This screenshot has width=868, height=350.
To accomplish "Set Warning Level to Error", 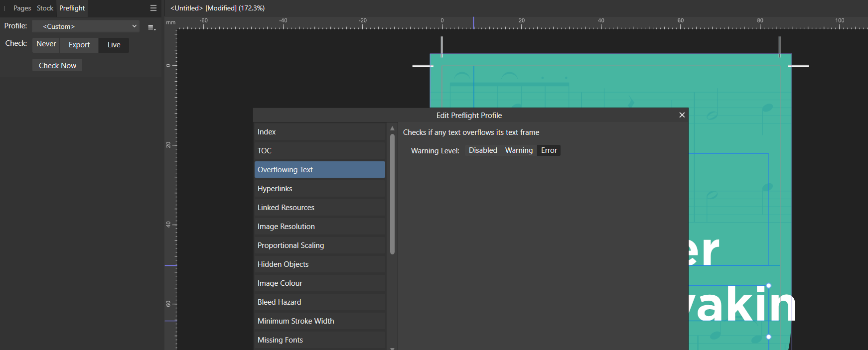I will [x=549, y=150].
